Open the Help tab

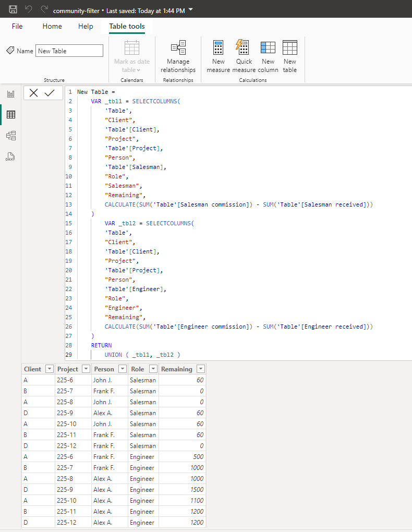[x=86, y=26]
